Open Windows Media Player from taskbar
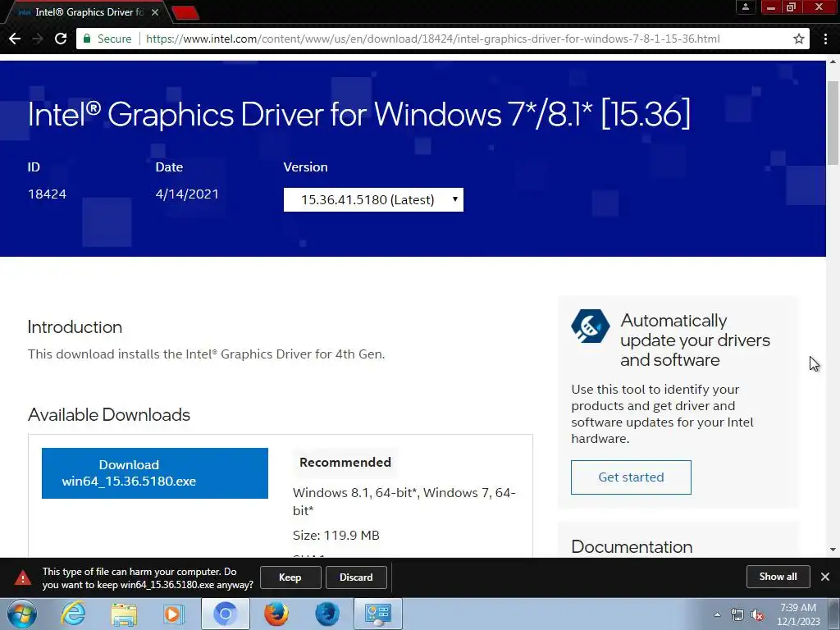The image size is (840, 630). pos(173,614)
